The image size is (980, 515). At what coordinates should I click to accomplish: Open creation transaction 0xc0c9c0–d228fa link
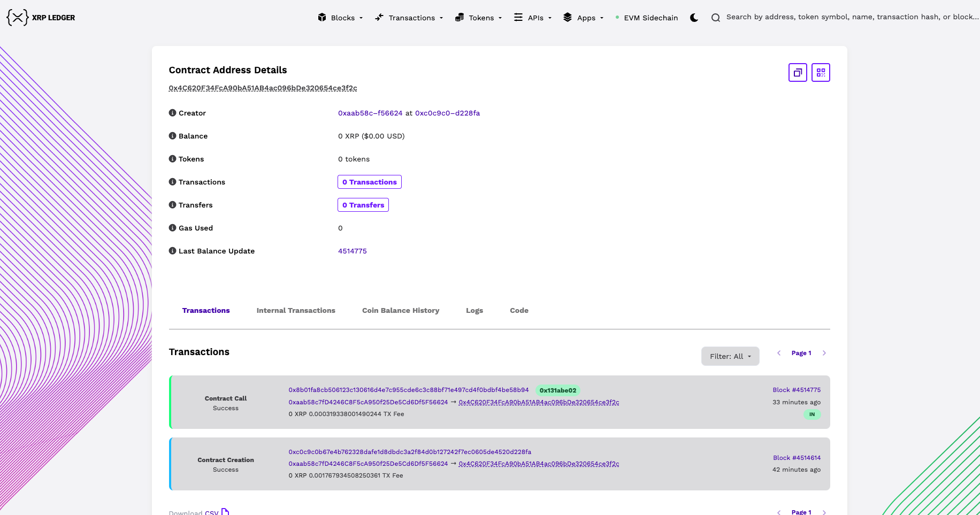(x=448, y=113)
